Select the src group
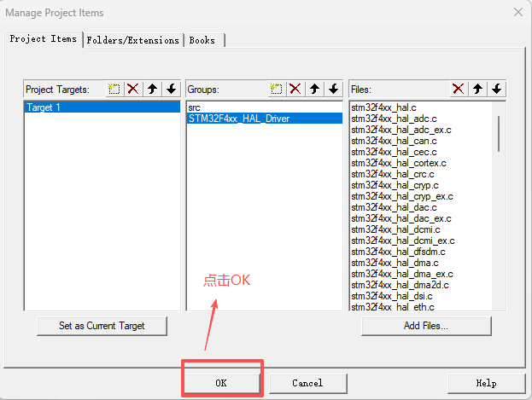The width and height of the screenshot is (532, 400). pyautogui.click(x=194, y=107)
